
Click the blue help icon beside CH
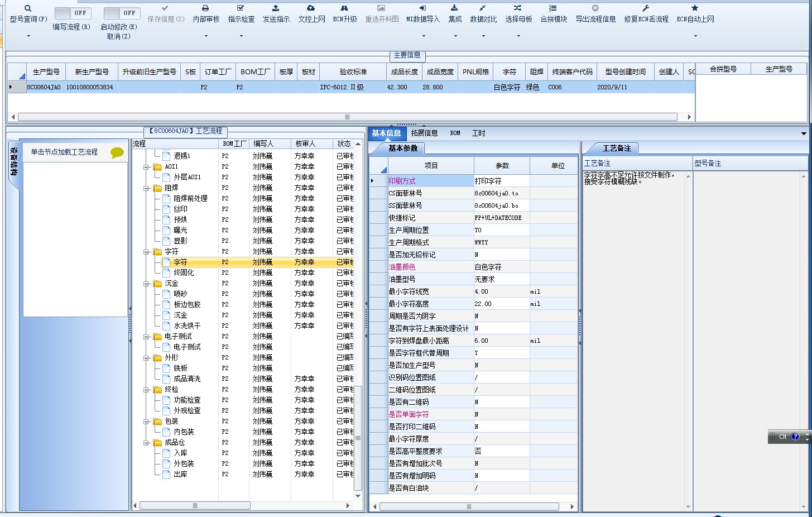coord(795,437)
